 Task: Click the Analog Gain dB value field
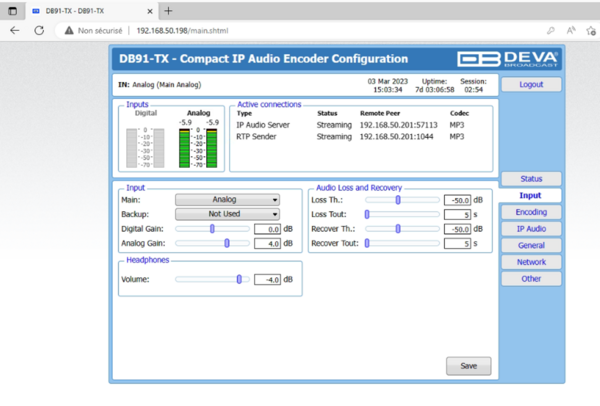pyautogui.click(x=267, y=244)
